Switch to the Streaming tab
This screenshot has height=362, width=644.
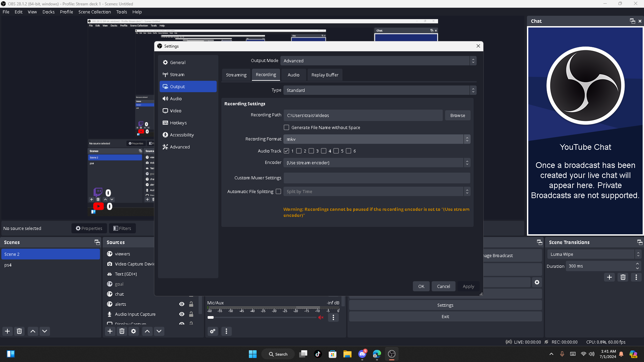pyautogui.click(x=236, y=75)
